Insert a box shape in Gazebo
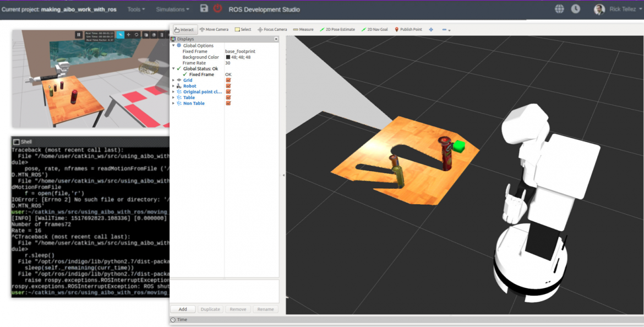The height and width of the screenshot is (327, 644). point(146,35)
